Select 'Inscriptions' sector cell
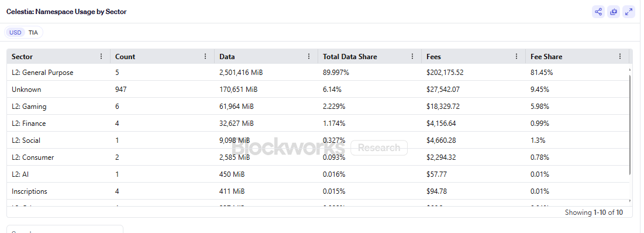644x233 pixels. [x=58, y=191]
